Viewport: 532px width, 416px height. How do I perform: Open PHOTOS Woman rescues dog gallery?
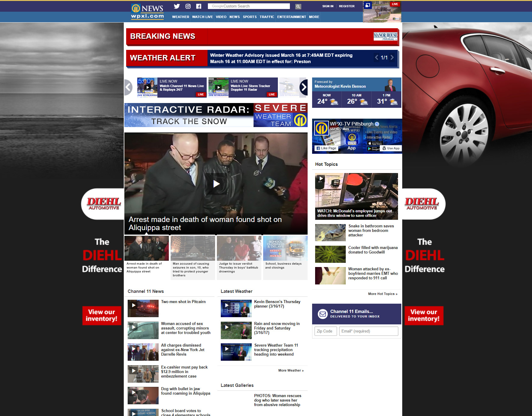coord(277,400)
